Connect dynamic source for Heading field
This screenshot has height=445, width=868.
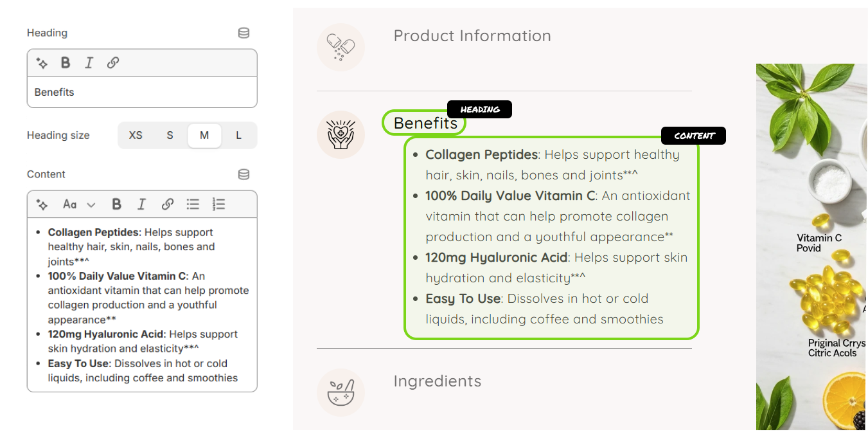point(244,33)
